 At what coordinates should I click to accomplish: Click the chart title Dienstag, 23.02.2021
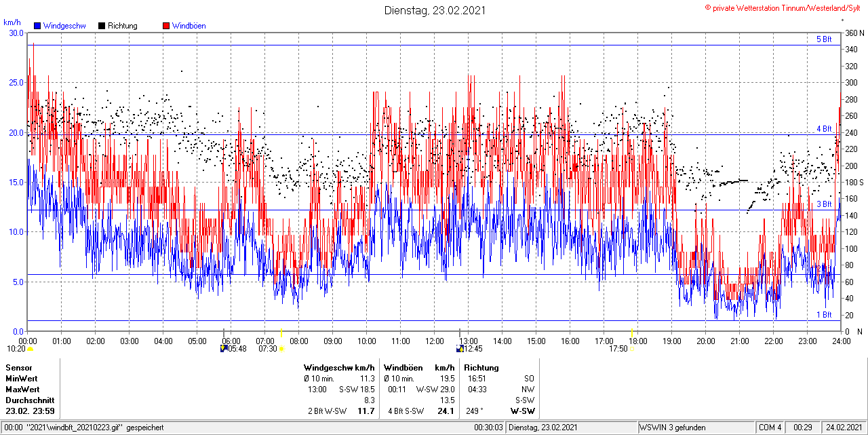pos(433,10)
